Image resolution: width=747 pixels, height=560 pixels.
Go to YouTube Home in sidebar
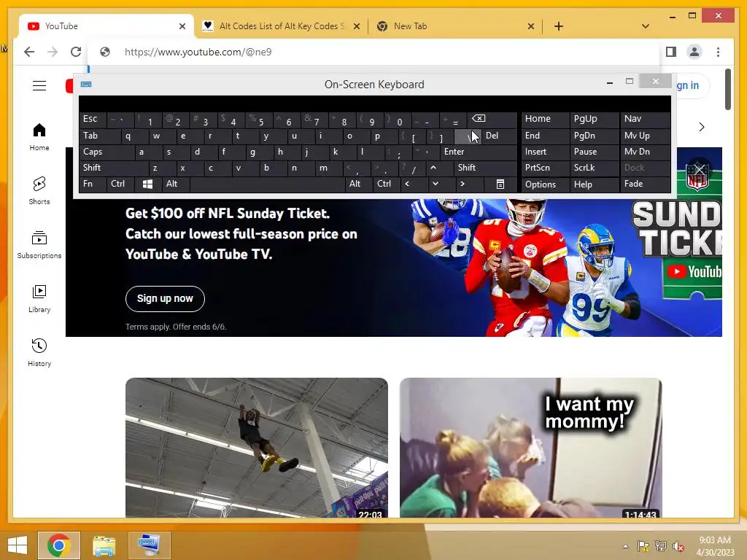(x=39, y=137)
